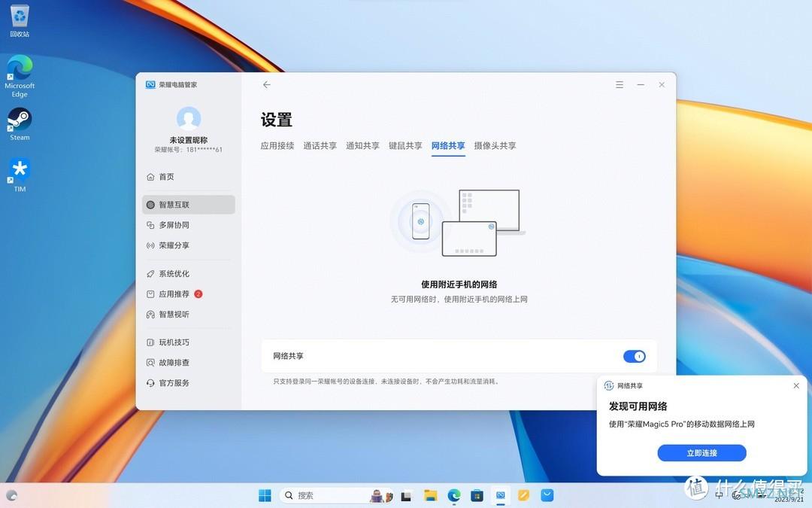The image size is (812, 508).
Task: Switch to the 摄像头共享 tab
Action: click(x=495, y=146)
